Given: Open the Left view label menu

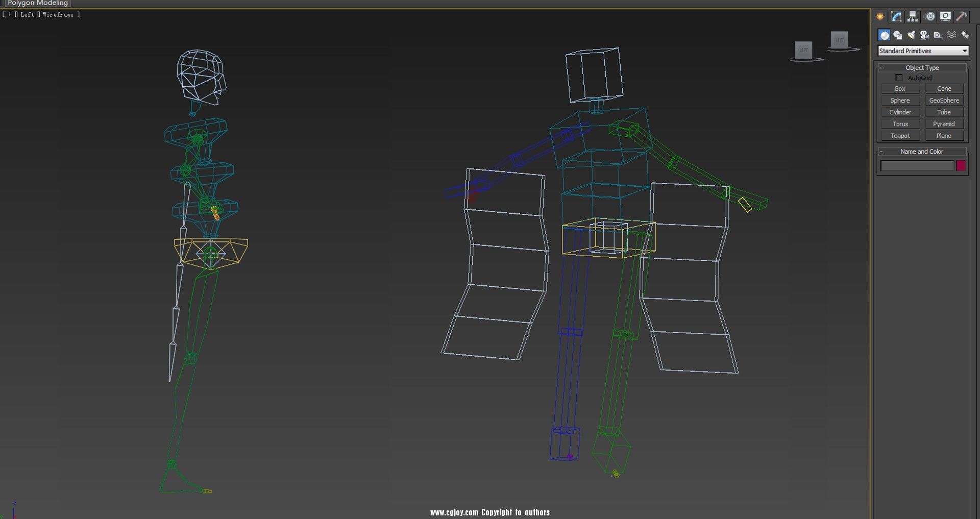Looking at the screenshot, I should 27,15.
